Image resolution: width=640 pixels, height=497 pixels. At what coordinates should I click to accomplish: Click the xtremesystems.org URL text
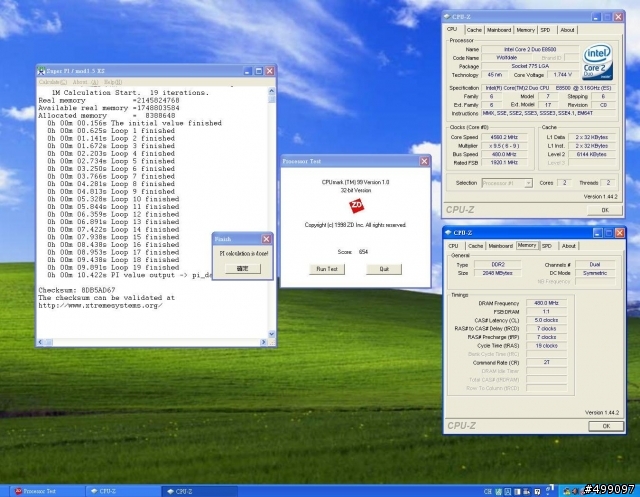pos(100,306)
